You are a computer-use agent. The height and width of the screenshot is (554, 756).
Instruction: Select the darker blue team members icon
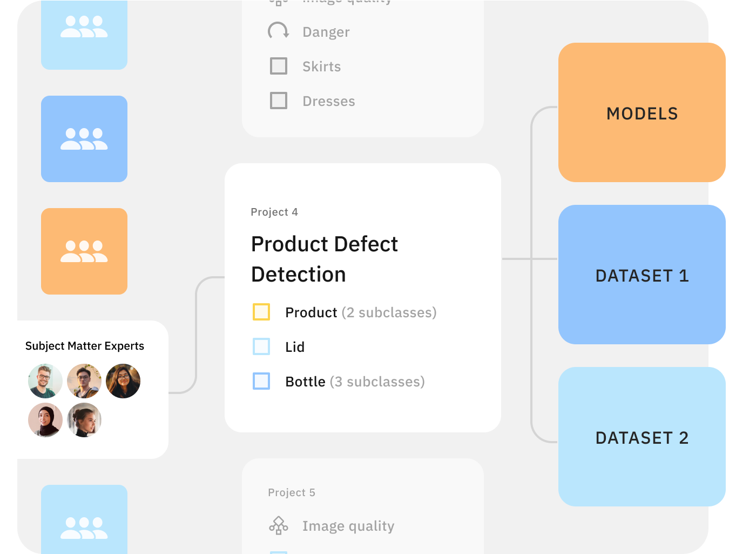click(84, 138)
